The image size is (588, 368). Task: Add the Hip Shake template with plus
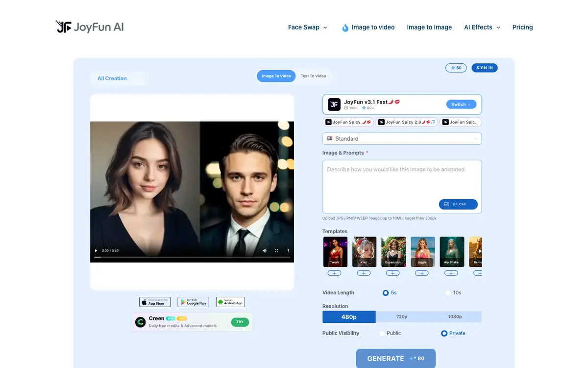pos(451,273)
